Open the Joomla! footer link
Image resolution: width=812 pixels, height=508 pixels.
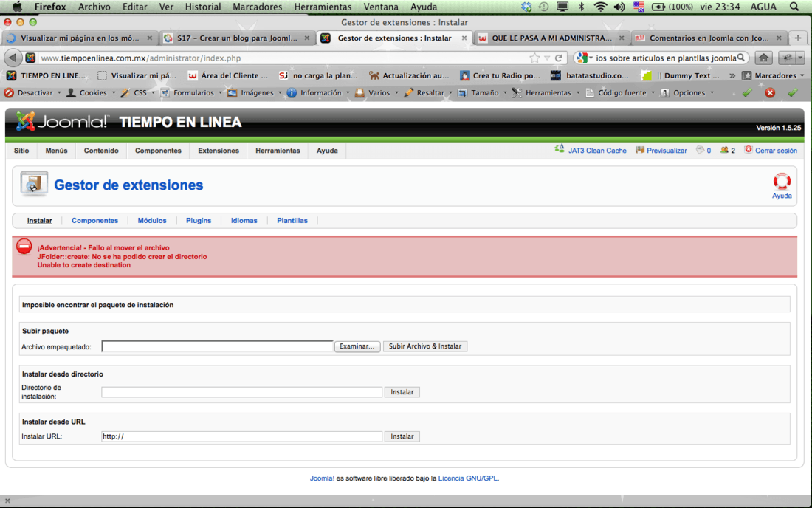click(322, 478)
